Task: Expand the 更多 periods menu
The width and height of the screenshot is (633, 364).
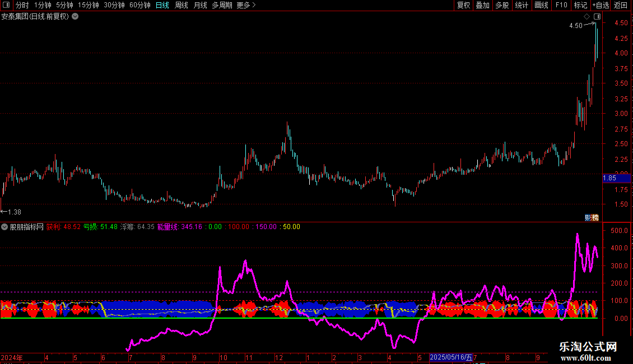Action: coord(246,5)
